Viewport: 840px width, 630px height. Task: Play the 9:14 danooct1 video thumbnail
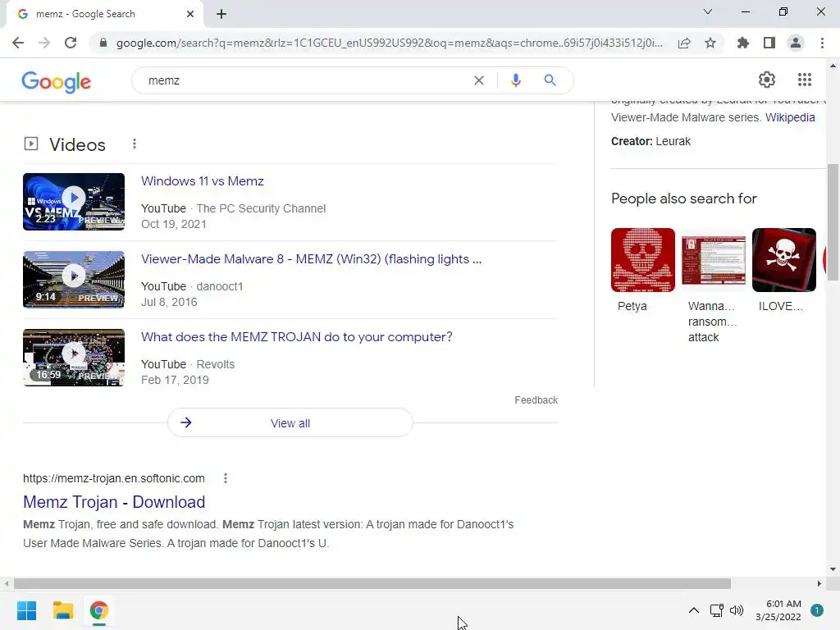(74, 280)
